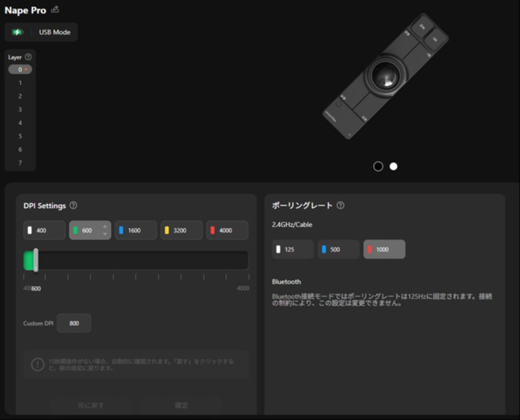
Task: Click the DPI slider handle
Action: pos(36,260)
